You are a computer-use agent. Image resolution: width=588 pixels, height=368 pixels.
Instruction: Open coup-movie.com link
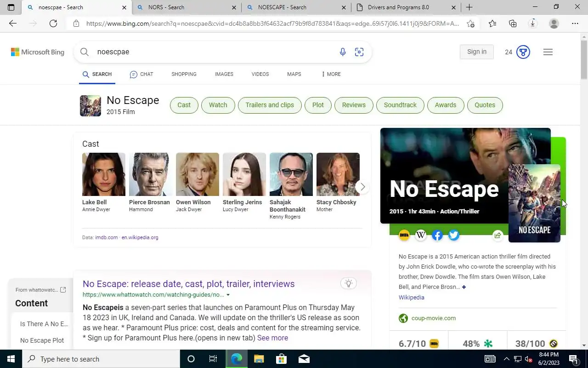[x=434, y=318]
